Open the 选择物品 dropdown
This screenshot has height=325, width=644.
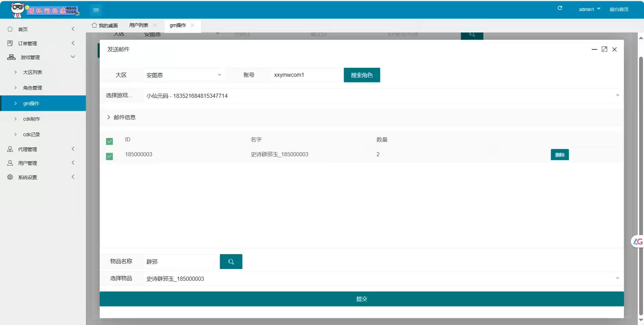(x=381, y=279)
